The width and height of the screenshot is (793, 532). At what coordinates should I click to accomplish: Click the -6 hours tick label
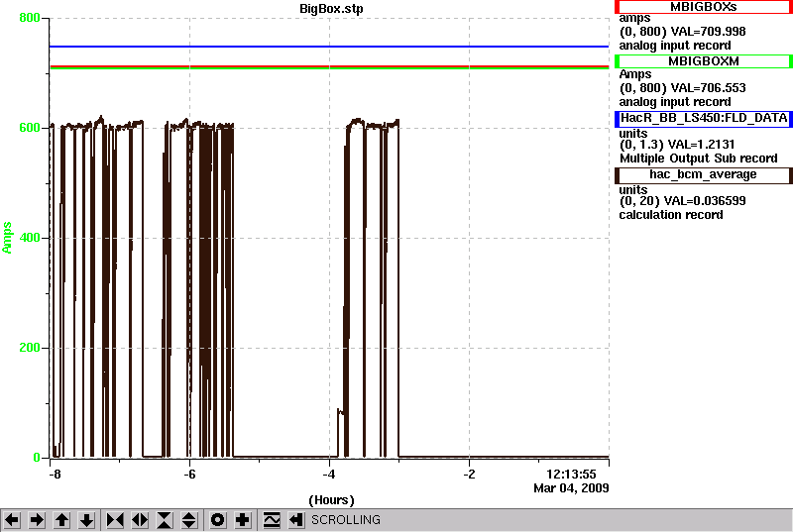(189, 475)
